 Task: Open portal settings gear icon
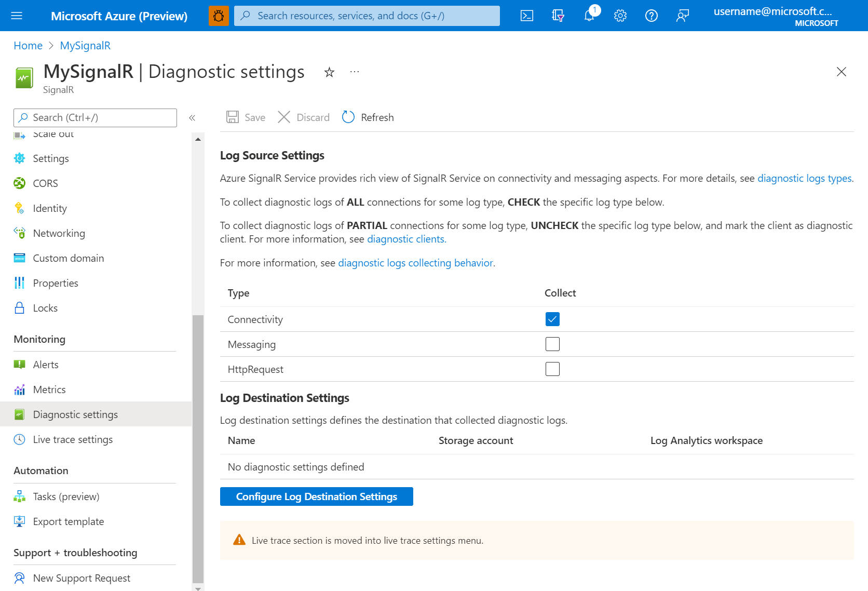(620, 16)
